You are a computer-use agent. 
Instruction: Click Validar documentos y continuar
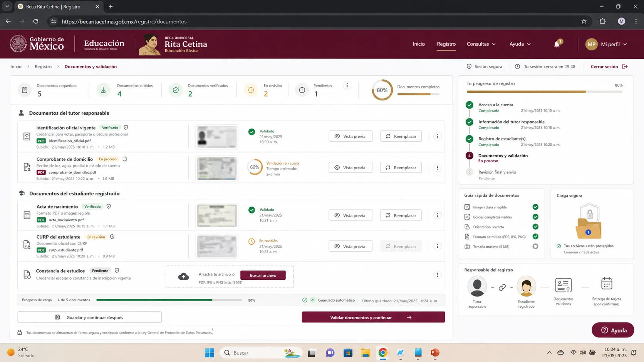[x=373, y=317]
